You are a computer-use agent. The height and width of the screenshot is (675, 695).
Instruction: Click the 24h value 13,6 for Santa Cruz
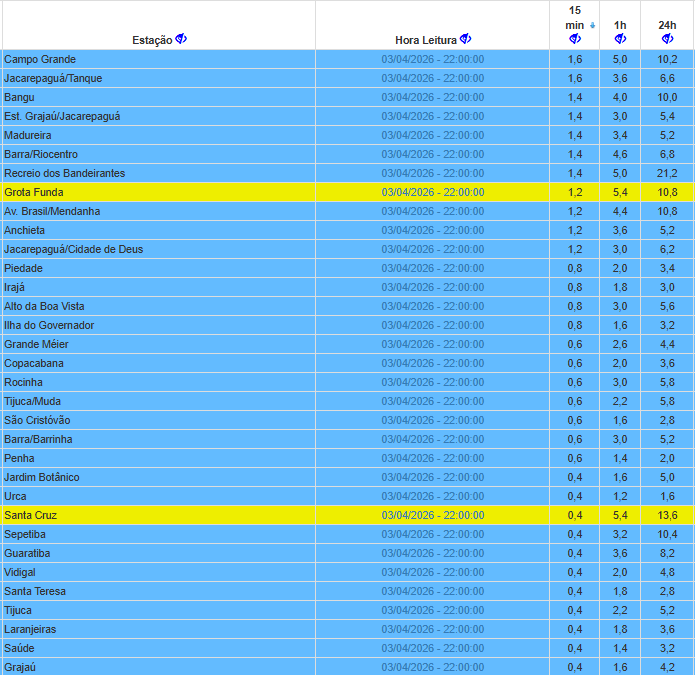[x=667, y=515]
